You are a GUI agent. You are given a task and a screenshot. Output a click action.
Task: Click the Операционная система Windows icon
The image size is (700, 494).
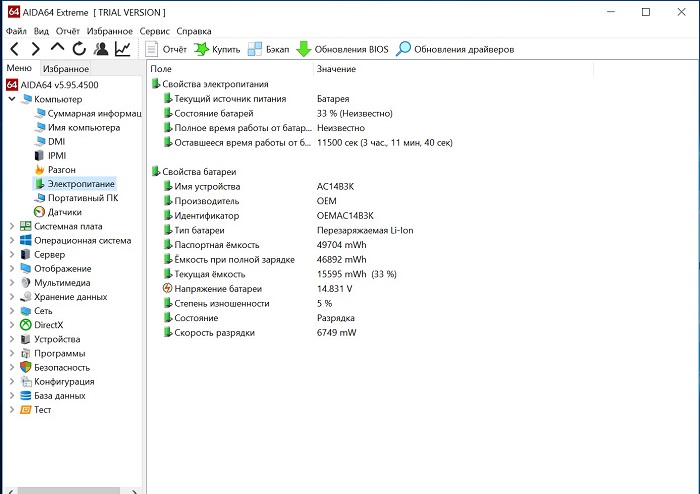26,240
